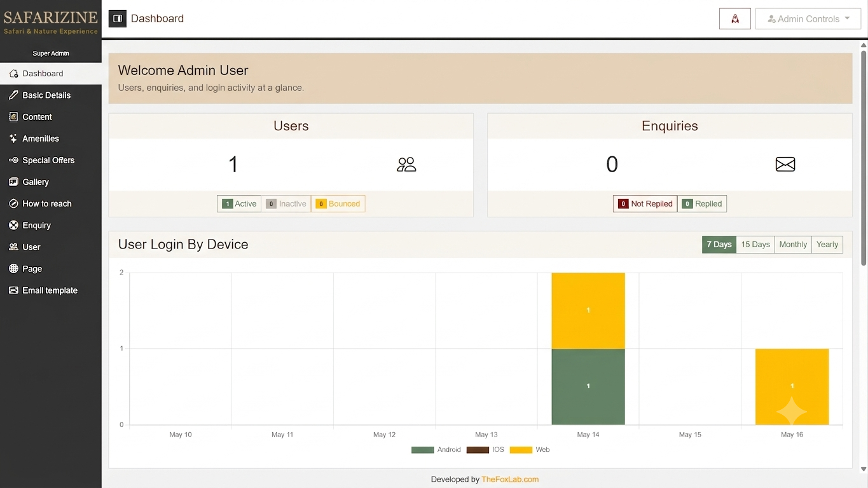This screenshot has width=868, height=488.
Task: Click the rocket icon button in header
Action: coord(734,18)
